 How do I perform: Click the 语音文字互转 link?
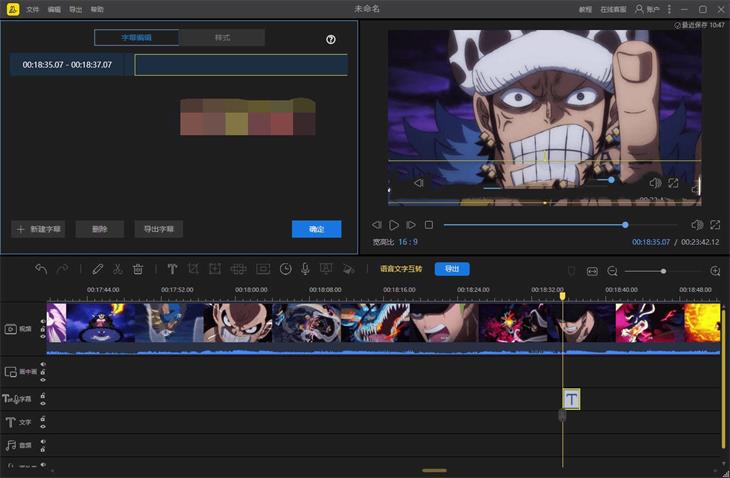coord(401,269)
